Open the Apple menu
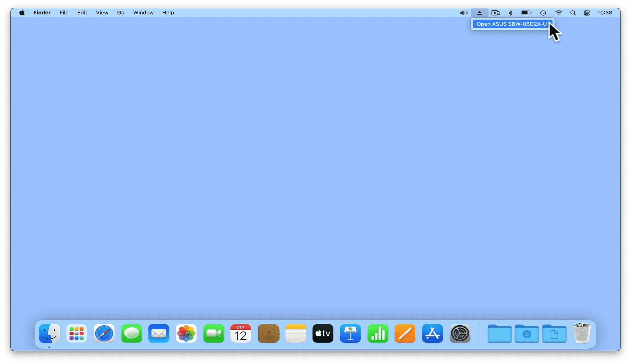631x364 pixels. (x=22, y=13)
